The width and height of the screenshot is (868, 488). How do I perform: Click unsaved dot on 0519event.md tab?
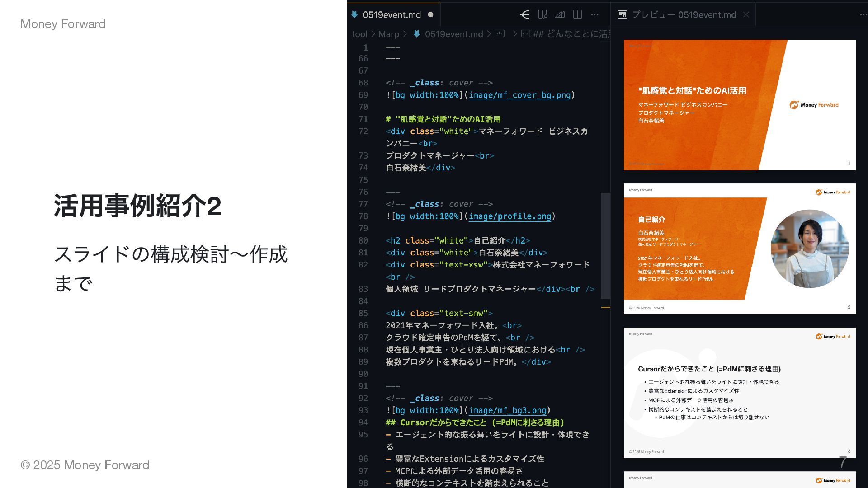(430, 15)
